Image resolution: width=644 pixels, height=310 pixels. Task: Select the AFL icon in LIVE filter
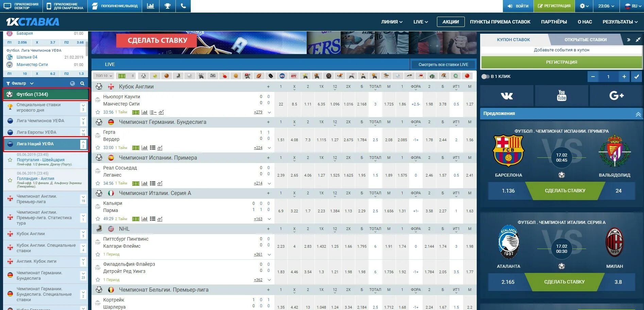click(282, 76)
